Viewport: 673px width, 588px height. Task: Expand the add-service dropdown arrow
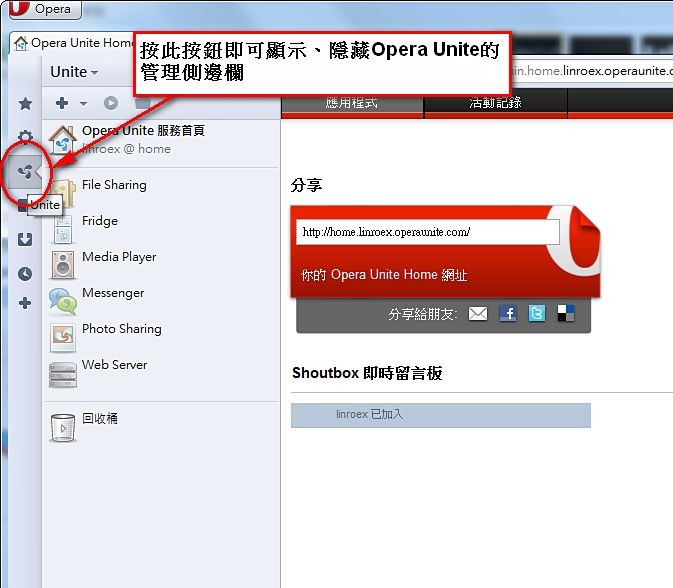pos(83,103)
